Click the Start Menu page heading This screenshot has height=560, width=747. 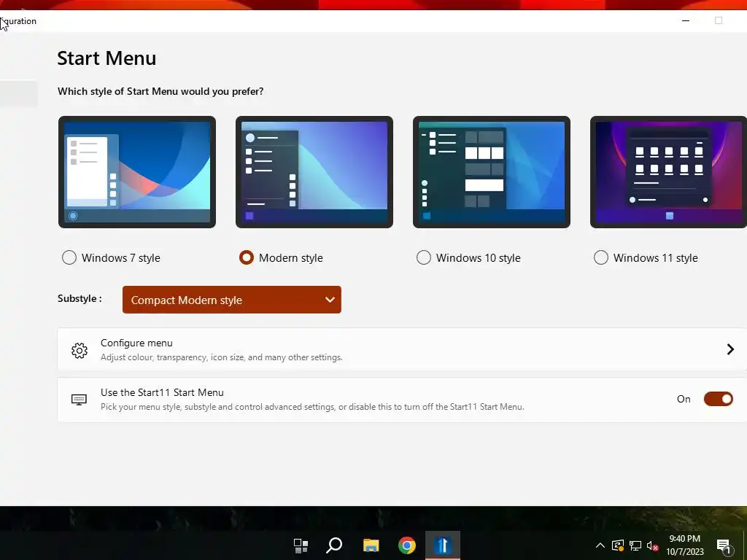pyautogui.click(x=107, y=58)
